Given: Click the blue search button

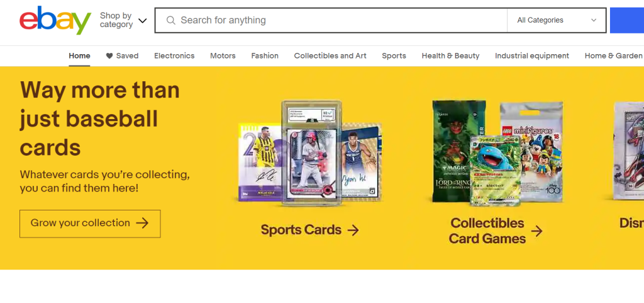Looking at the screenshot, I should [627, 20].
